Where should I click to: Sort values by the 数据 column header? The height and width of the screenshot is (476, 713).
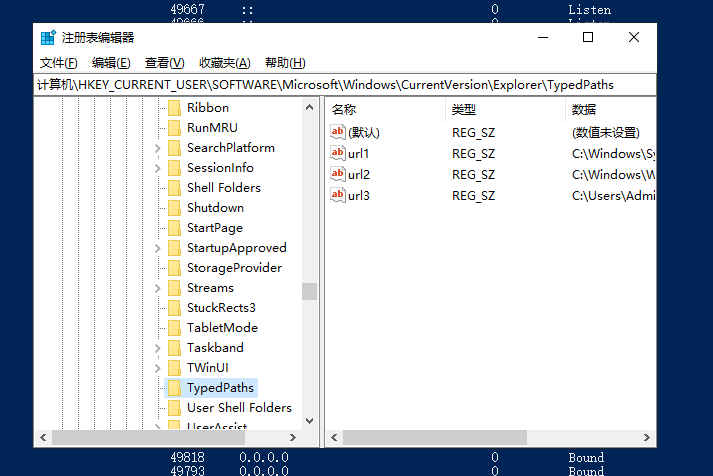(611, 110)
